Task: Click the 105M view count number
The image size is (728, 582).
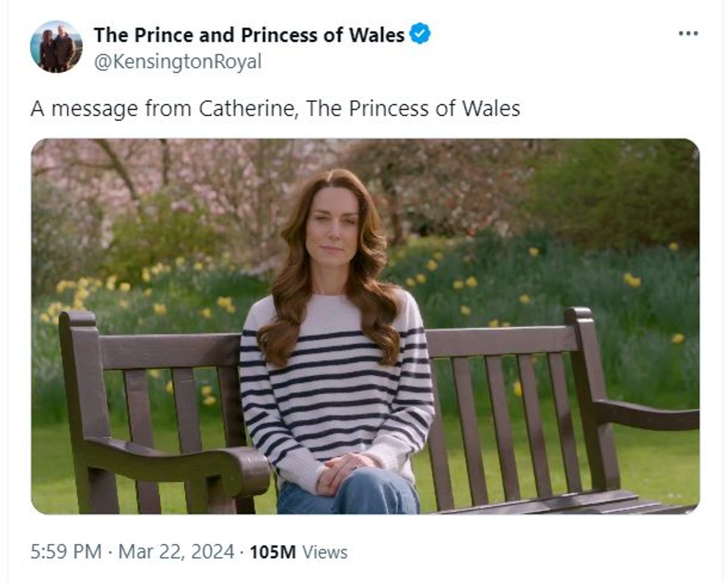Action: pyautogui.click(x=273, y=551)
